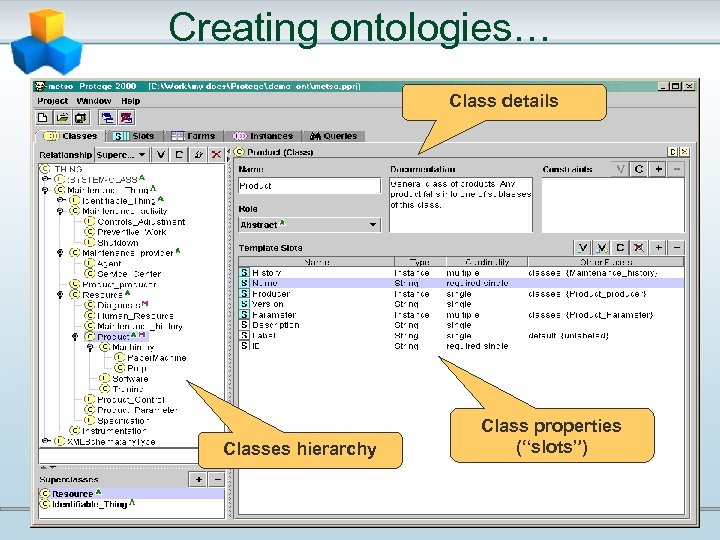Collapse the Maintenance_provider tree node
Screen dimensions: 720x540
(61, 253)
